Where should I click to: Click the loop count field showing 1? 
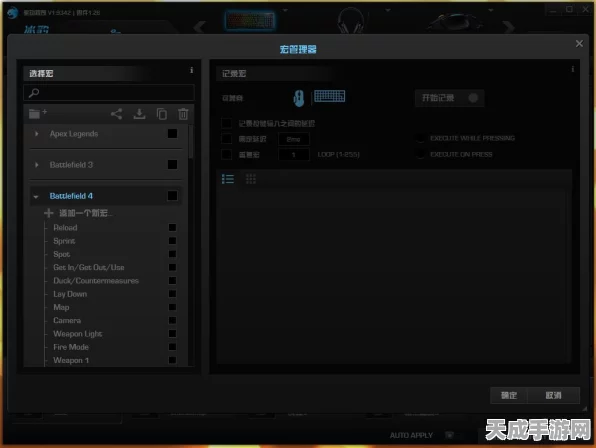pos(293,155)
